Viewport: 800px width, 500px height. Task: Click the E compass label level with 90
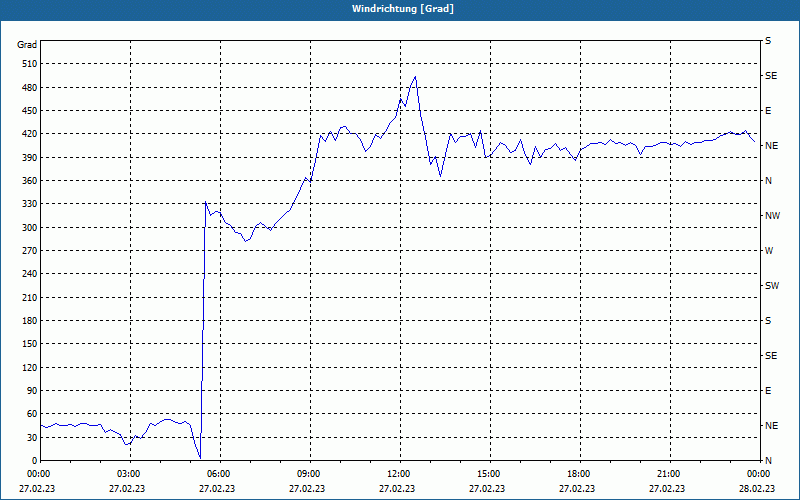click(x=768, y=391)
